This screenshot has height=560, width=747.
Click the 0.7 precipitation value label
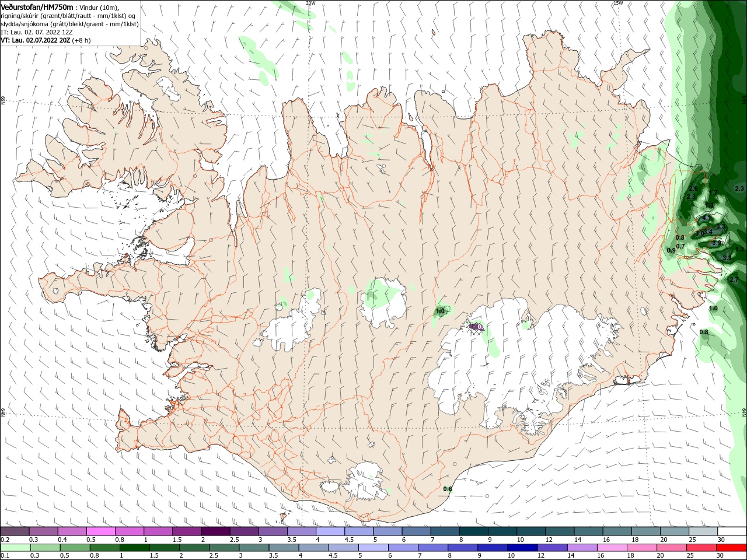tap(680, 246)
